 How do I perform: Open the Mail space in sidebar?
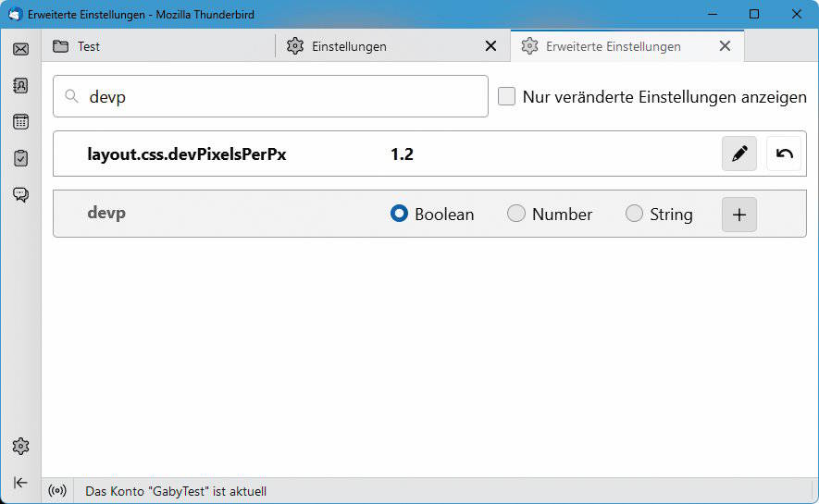tap(20, 49)
